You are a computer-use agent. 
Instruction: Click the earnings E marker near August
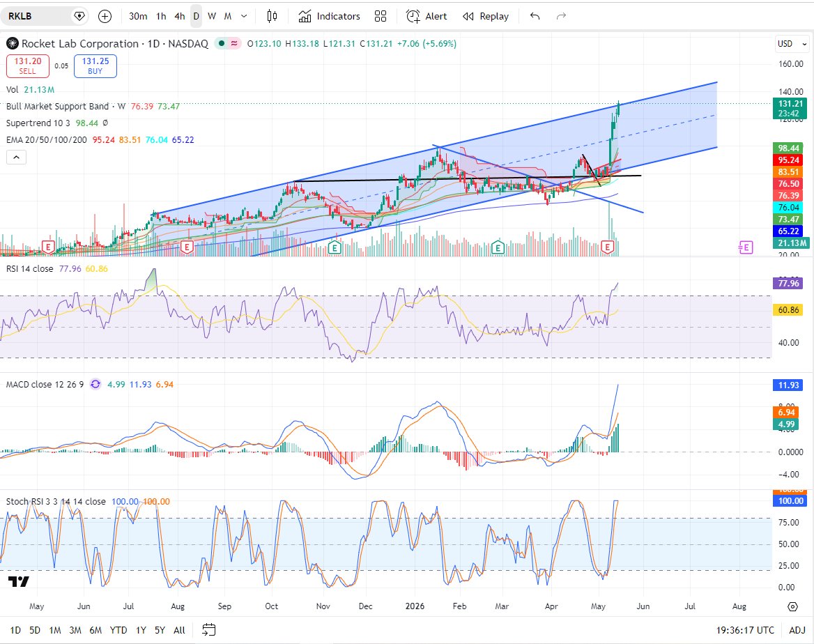click(x=187, y=247)
